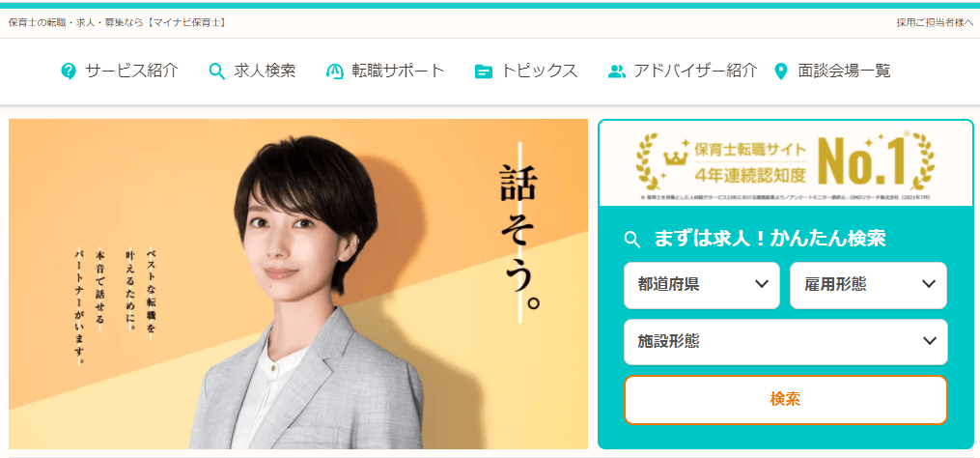Click the gauge icon beside 転職サポート
Image resolution: width=980 pixels, height=458 pixels.
click(335, 72)
